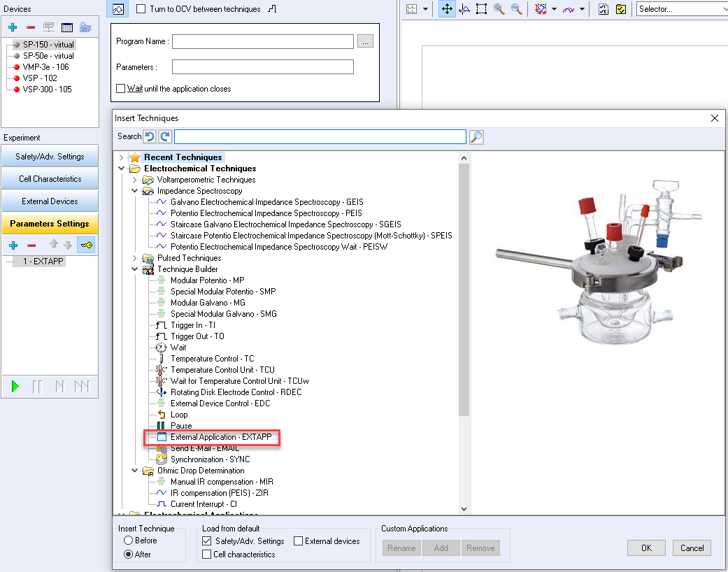Image resolution: width=728 pixels, height=572 pixels.
Task: Collapse the Impedance Spectroscopy node
Action: pos(135,191)
